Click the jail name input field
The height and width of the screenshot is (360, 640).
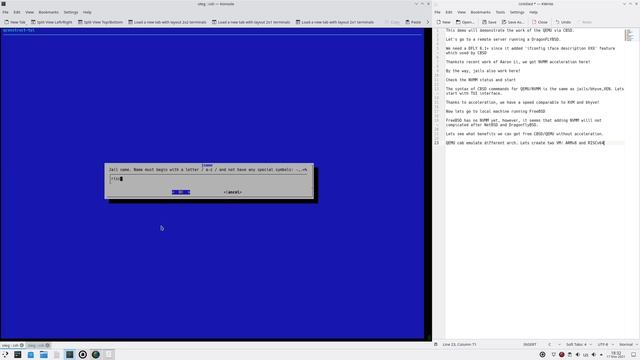pos(209,179)
